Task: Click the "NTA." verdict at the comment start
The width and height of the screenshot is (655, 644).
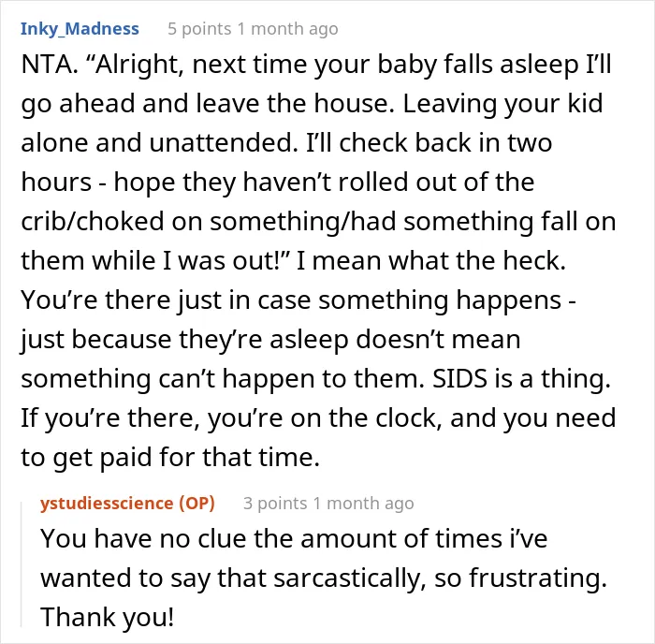Action: (50, 65)
